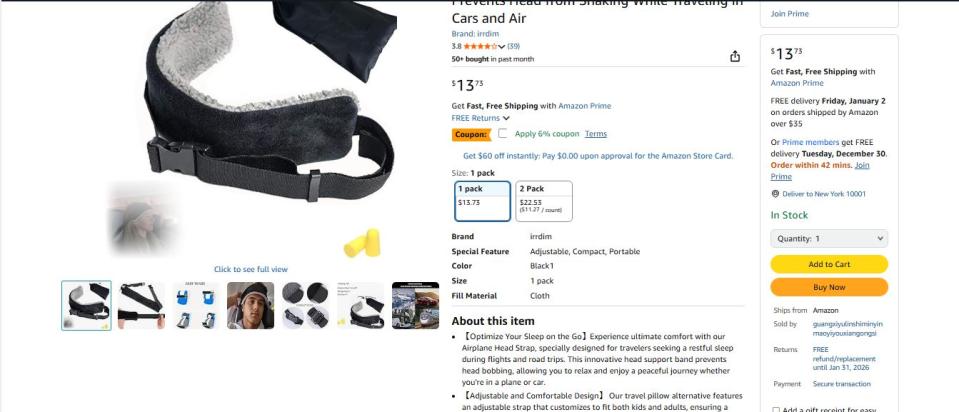Viewport: 959px width, 412px height.
Task: Select the blue car seats thumbnail
Action: click(x=196, y=305)
